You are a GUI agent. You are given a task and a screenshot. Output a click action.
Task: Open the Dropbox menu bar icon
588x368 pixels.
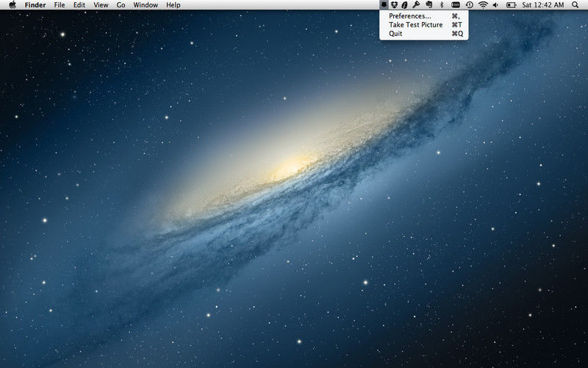(x=394, y=5)
